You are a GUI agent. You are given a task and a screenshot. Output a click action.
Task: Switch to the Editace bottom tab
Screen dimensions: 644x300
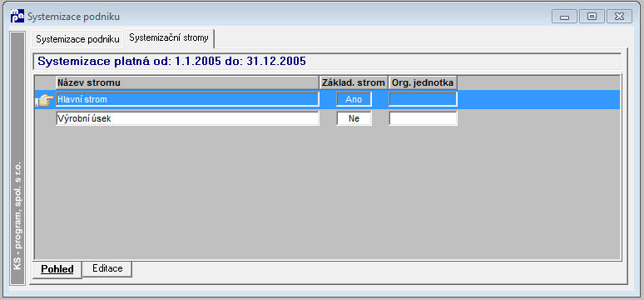pyautogui.click(x=107, y=268)
